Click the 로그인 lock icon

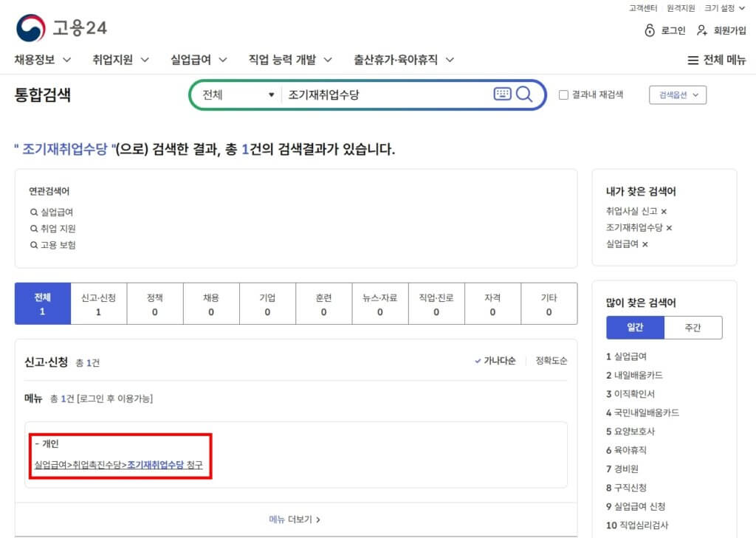(x=650, y=30)
